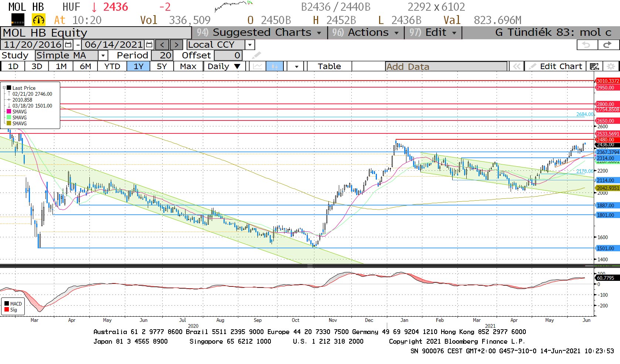
Task: Select the candlestick chart type icon
Action: click(275, 67)
